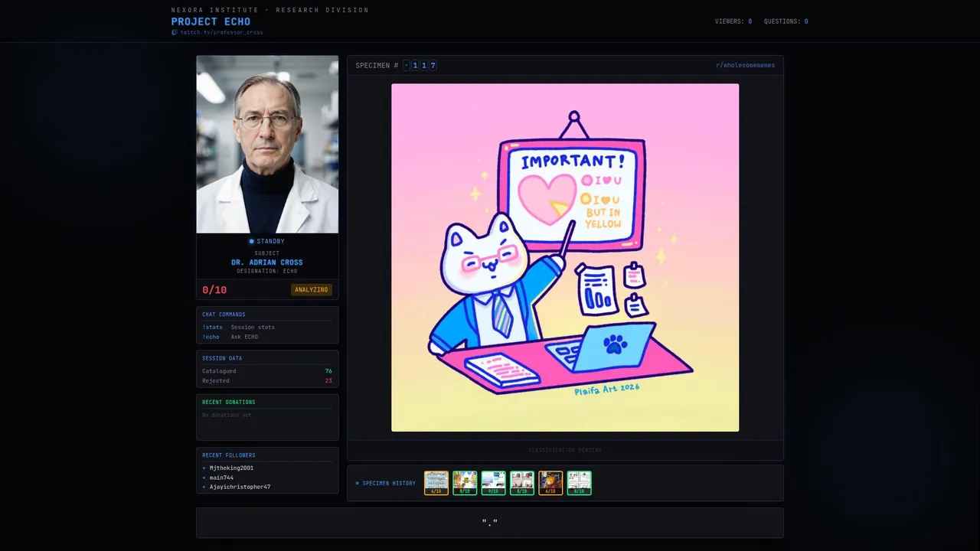Click the !echo chat command
This screenshot has width=980, height=551.
point(211,337)
